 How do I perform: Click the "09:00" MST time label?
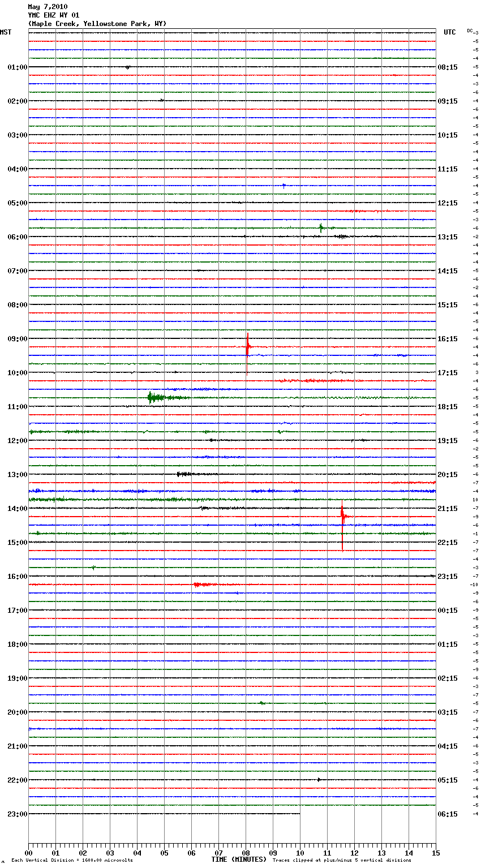click(18, 339)
